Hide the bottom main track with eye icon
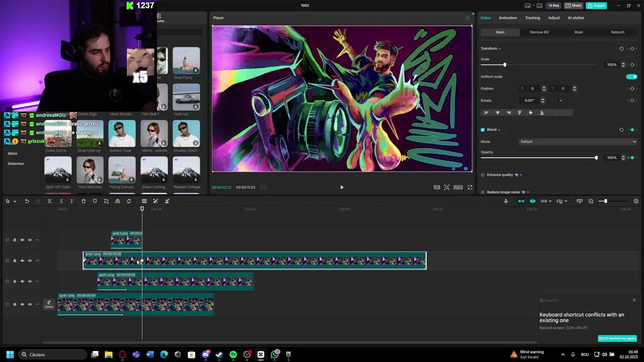This screenshot has width=644, height=362. (22, 304)
